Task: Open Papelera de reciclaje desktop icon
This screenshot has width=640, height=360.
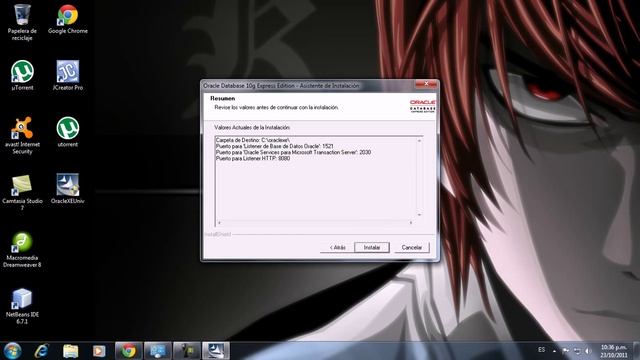Action: pos(22,22)
